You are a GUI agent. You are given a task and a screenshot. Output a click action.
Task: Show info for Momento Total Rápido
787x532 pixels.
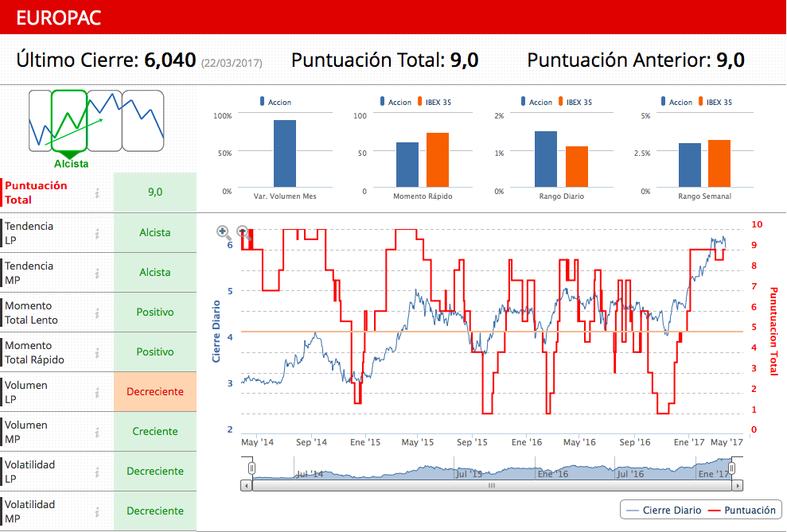(97, 352)
